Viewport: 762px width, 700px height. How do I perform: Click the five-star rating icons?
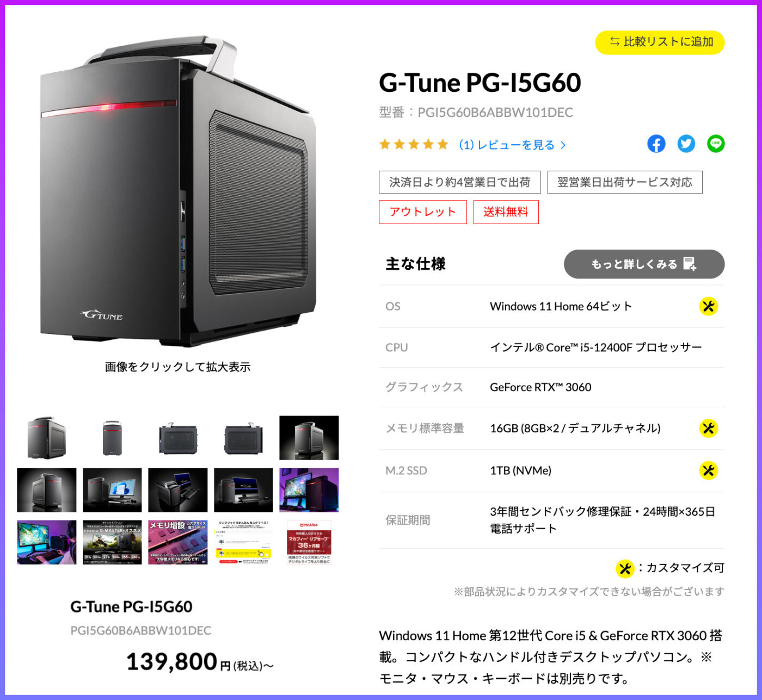click(414, 145)
